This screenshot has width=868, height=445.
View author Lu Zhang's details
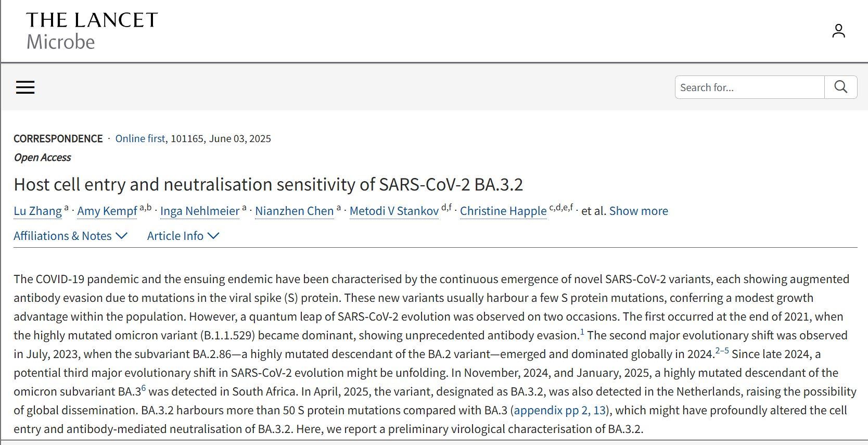pos(37,211)
